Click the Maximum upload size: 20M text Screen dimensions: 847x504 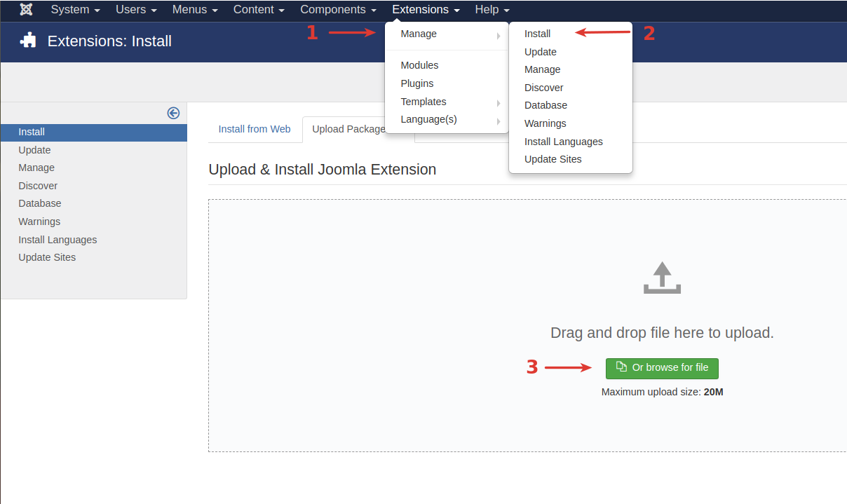click(662, 392)
